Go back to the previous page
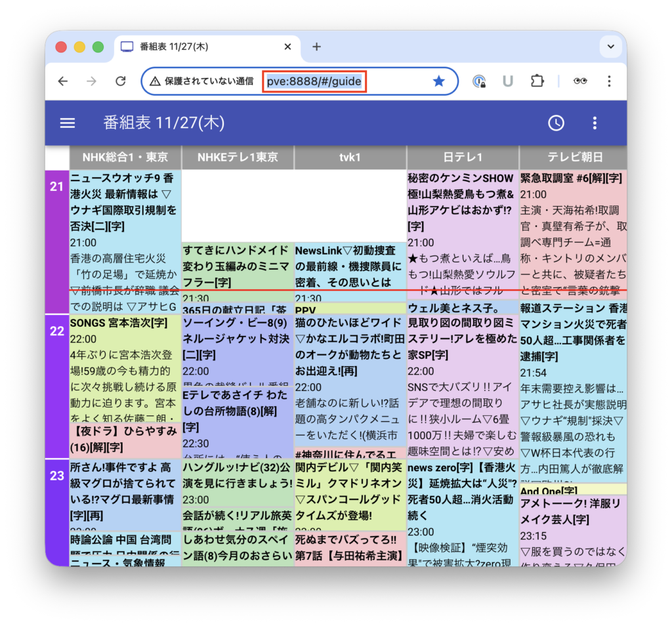This screenshot has height=626, width=672. [x=63, y=81]
